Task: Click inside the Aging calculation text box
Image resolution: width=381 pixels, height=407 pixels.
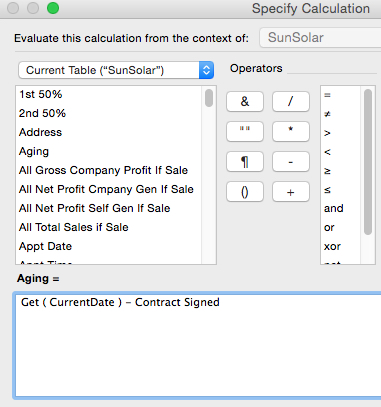Action: point(198,344)
